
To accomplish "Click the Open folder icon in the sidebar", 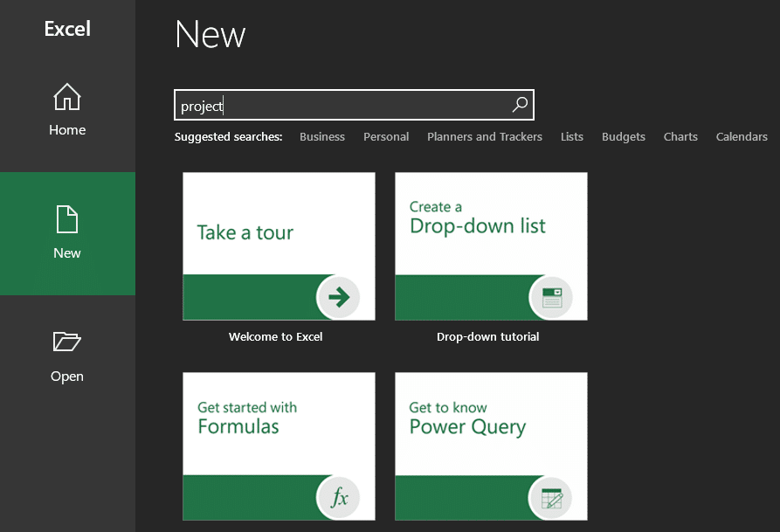I will (67, 342).
